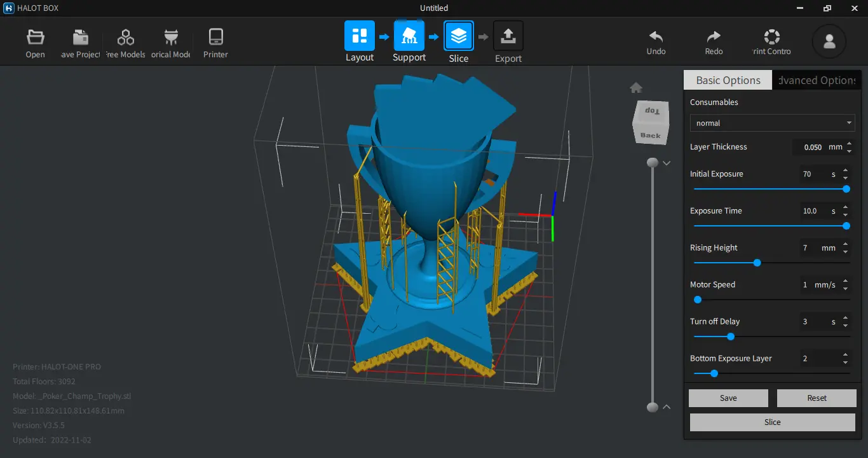
Task: Reset view with the home icon
Action: [636, 88]
